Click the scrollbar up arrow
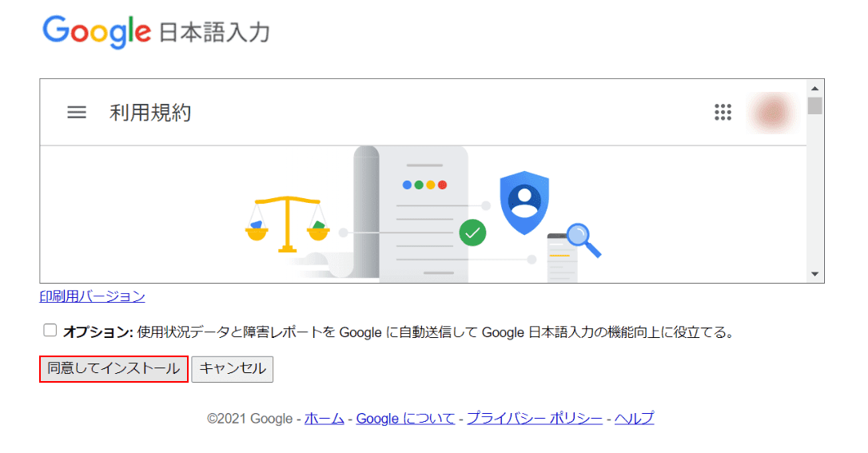The width and height of the screenshot is (868, 453). (815, 88)
